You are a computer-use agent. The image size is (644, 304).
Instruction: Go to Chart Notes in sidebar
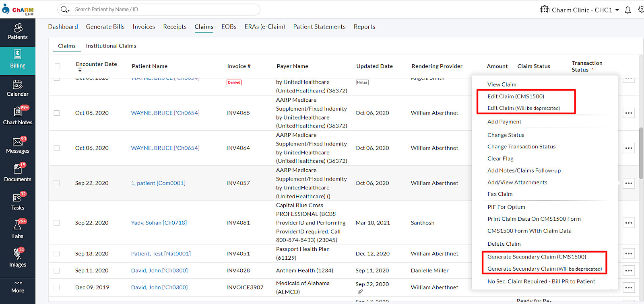point(18,117)
